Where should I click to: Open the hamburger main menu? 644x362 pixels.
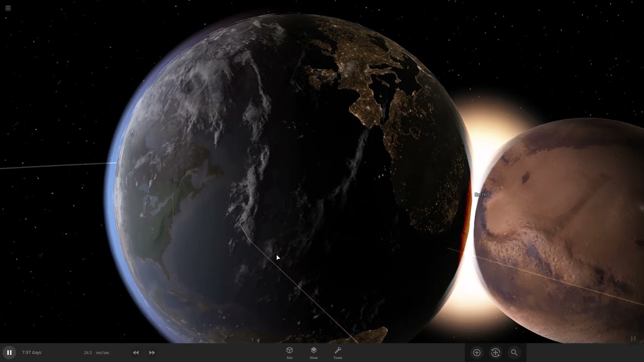pyautogui.click(x=8, y=8)
